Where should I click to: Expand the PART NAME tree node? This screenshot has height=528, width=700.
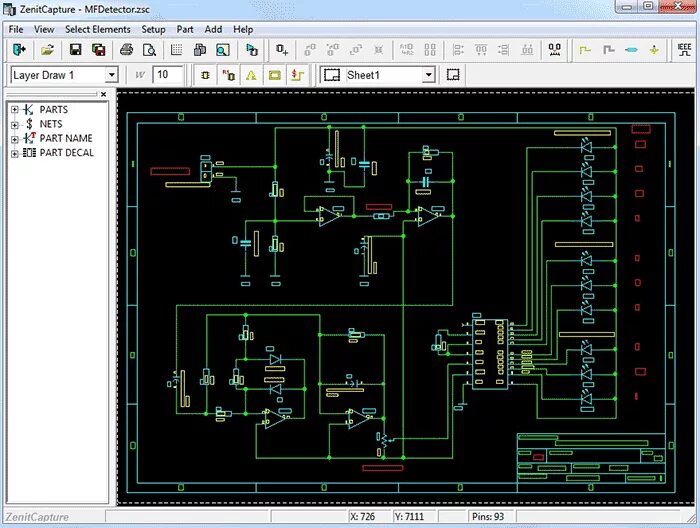point(15,139)
